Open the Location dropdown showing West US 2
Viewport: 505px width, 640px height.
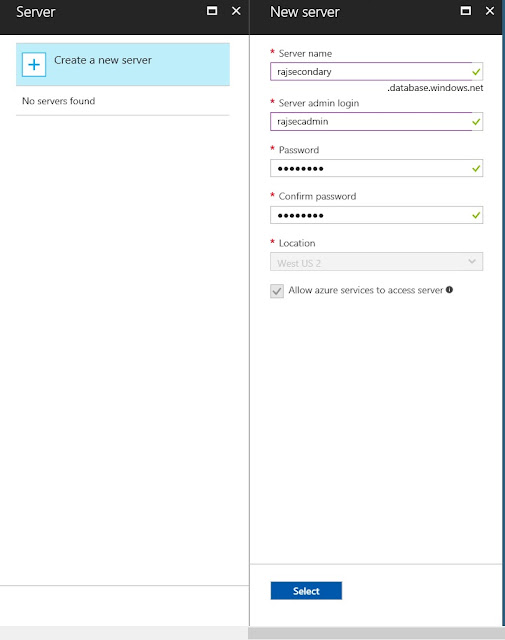click(x=376, y=262)
